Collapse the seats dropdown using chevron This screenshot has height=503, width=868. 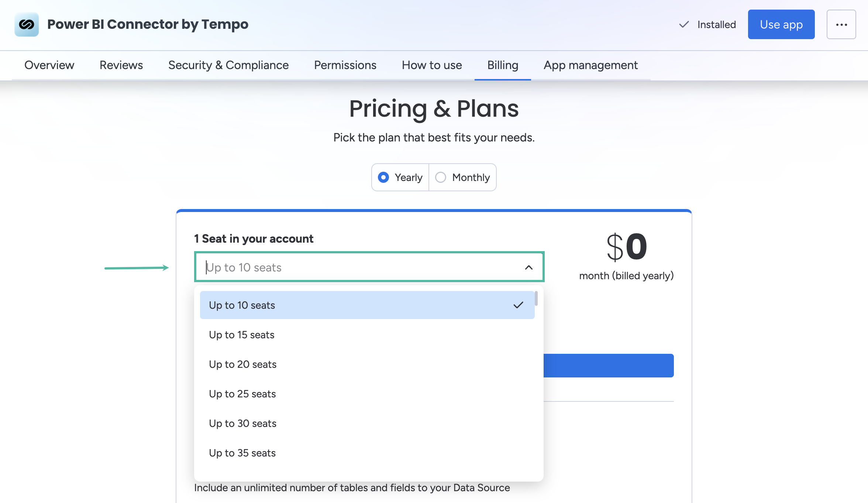(x=529, y=267)
